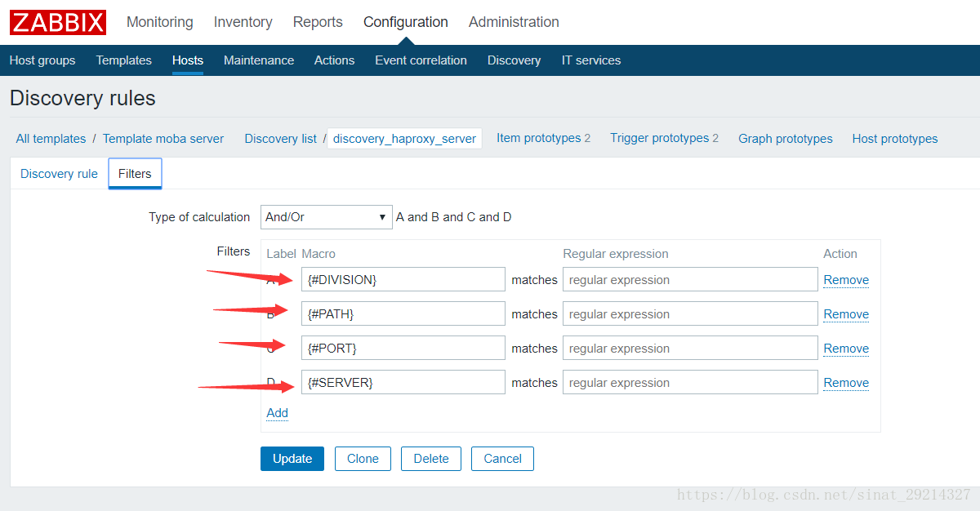This screenshot has height=511, width=980.
Task: Focus regular expression field for {#DIVISION}
Action: tap(690, 279)
